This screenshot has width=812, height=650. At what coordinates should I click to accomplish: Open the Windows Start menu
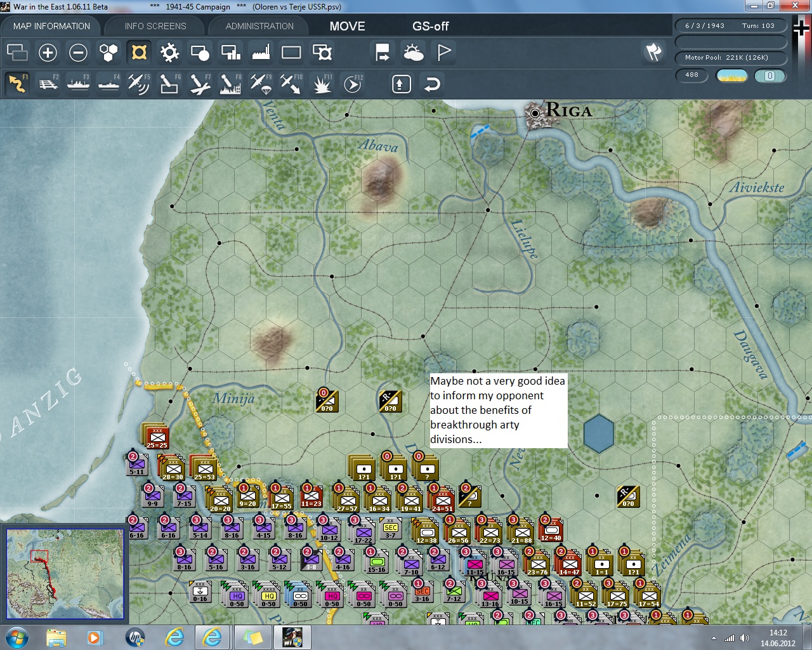(16, 637)
